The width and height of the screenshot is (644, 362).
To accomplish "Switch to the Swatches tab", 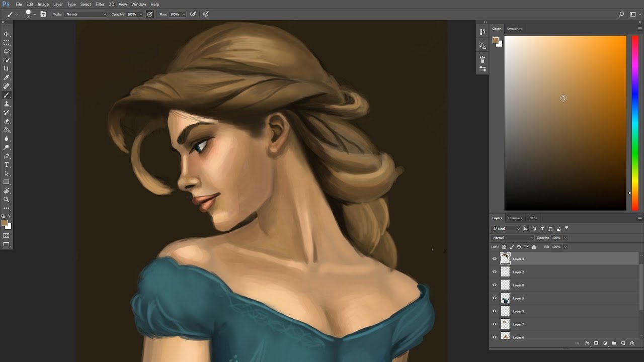I will (514, 29).
